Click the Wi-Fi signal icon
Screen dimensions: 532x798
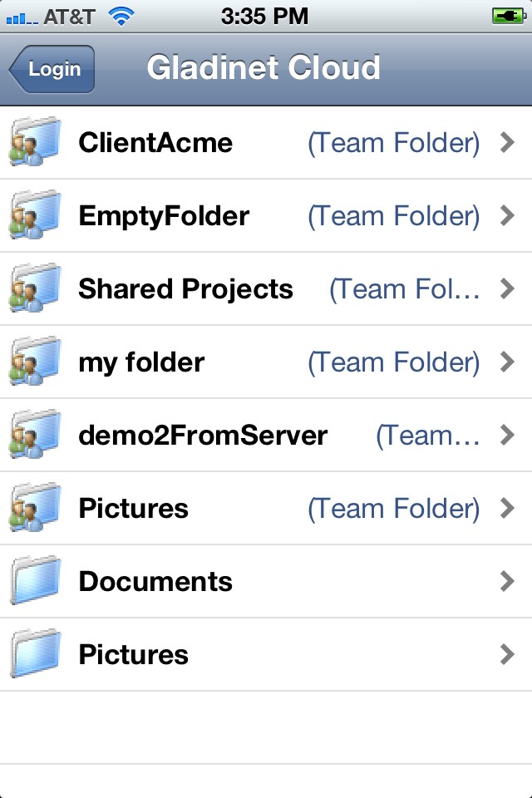point(122,15)
